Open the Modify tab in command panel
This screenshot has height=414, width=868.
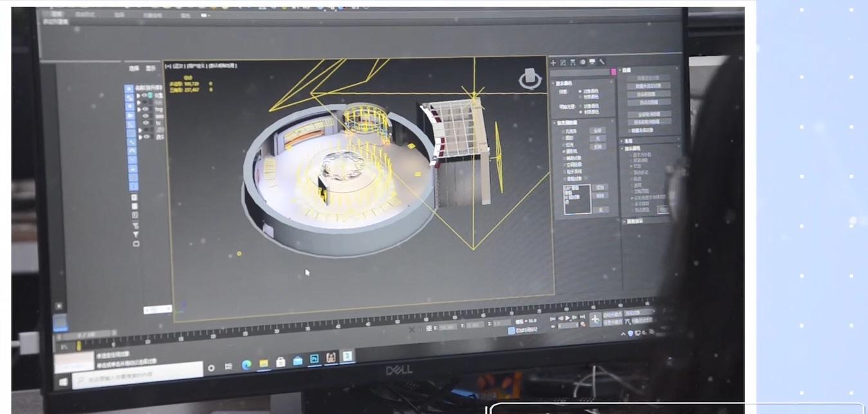point(563,62)
